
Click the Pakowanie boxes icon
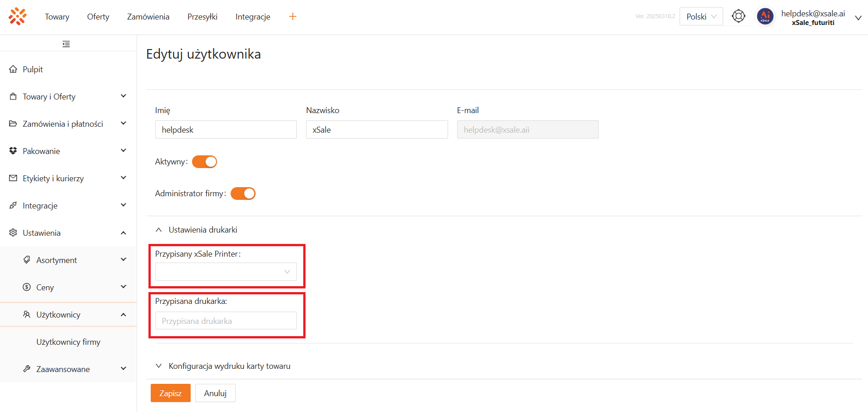(13, 151)
